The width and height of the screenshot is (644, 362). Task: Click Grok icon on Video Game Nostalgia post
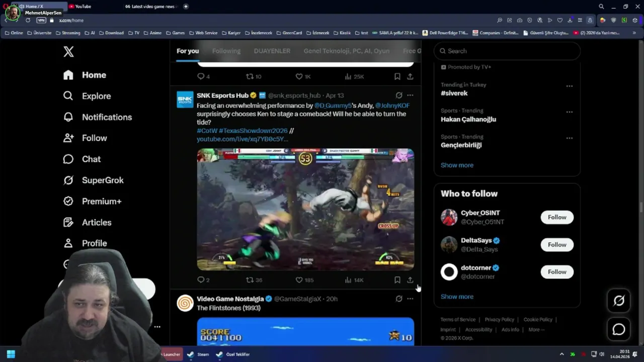tap(399, 299)
